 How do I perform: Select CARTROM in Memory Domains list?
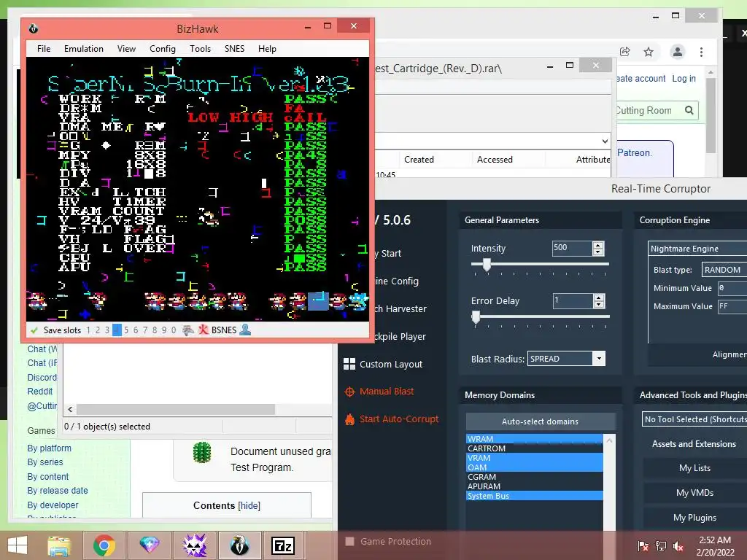click(x=535, y=448)
